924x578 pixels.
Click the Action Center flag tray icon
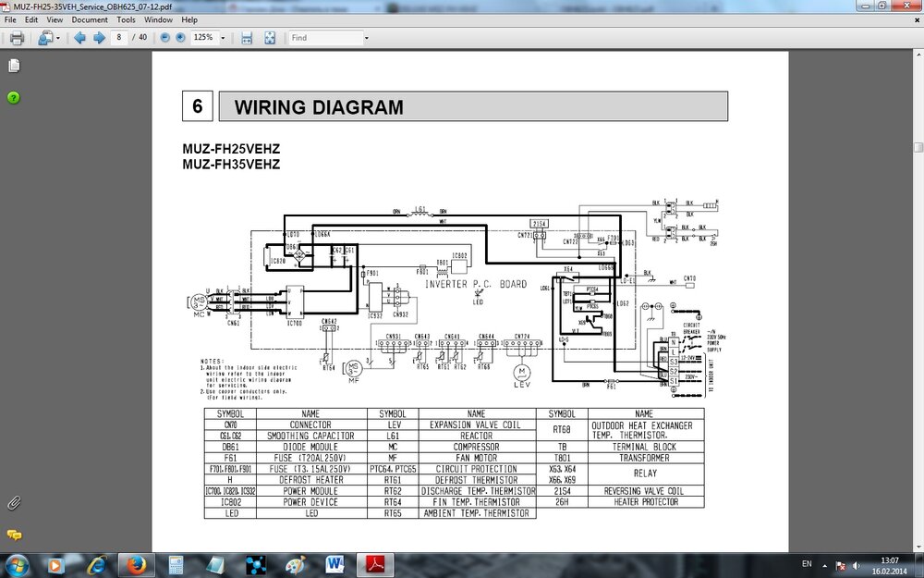pos(841,566)
